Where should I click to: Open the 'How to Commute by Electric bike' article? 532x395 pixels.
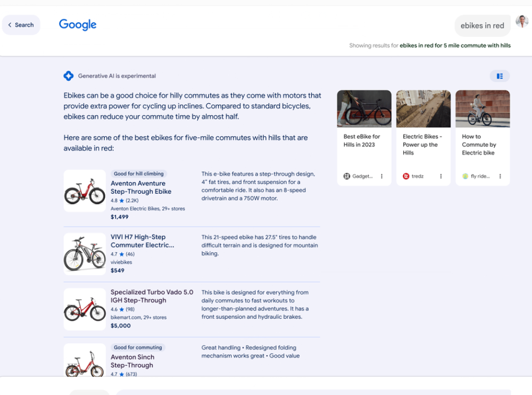coord(479,145)
